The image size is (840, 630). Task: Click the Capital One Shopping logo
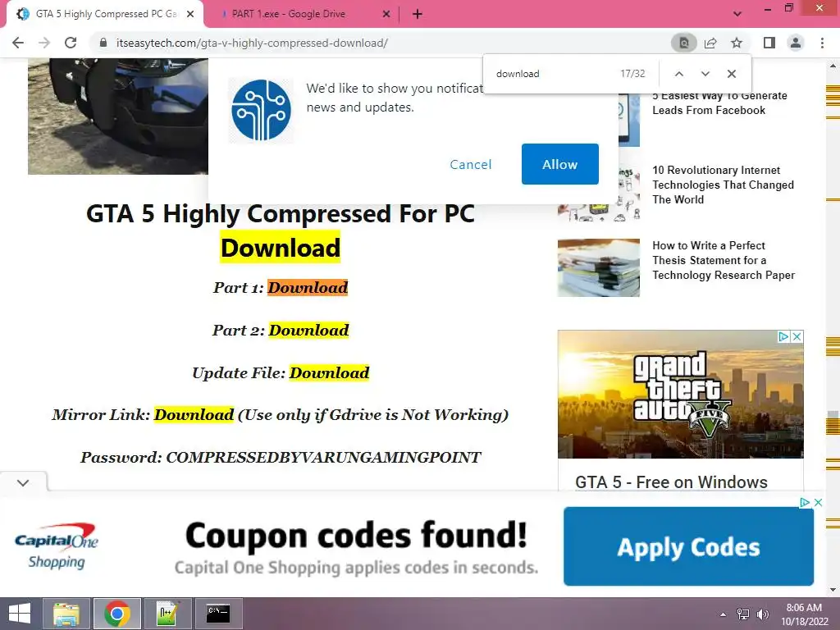coord(57,546)
